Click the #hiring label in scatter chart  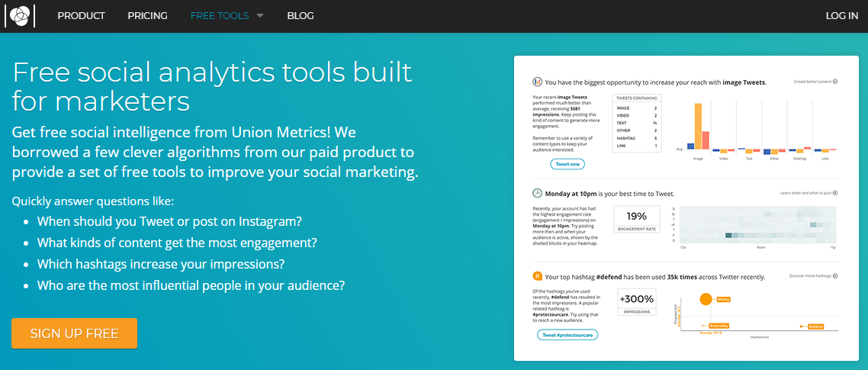point(724,299)
